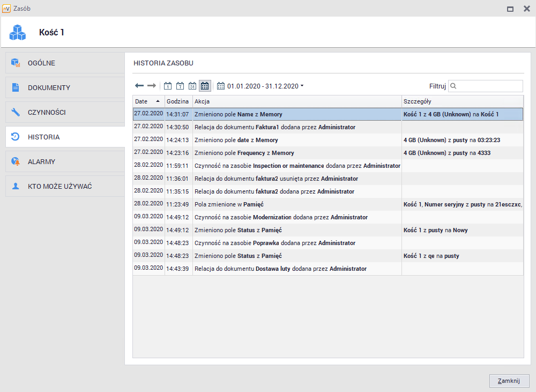Toggle the year view calendar icon
The height and width of the screenshot is (392, 536).
205,86
